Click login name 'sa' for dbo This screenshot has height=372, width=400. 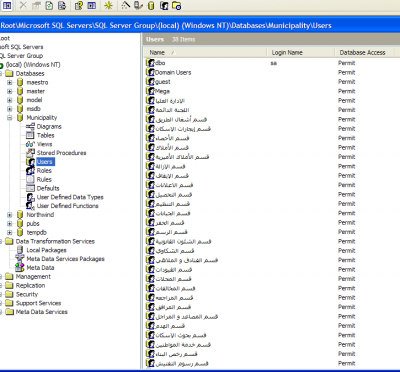pyautogui.click(x=274, y=63)
